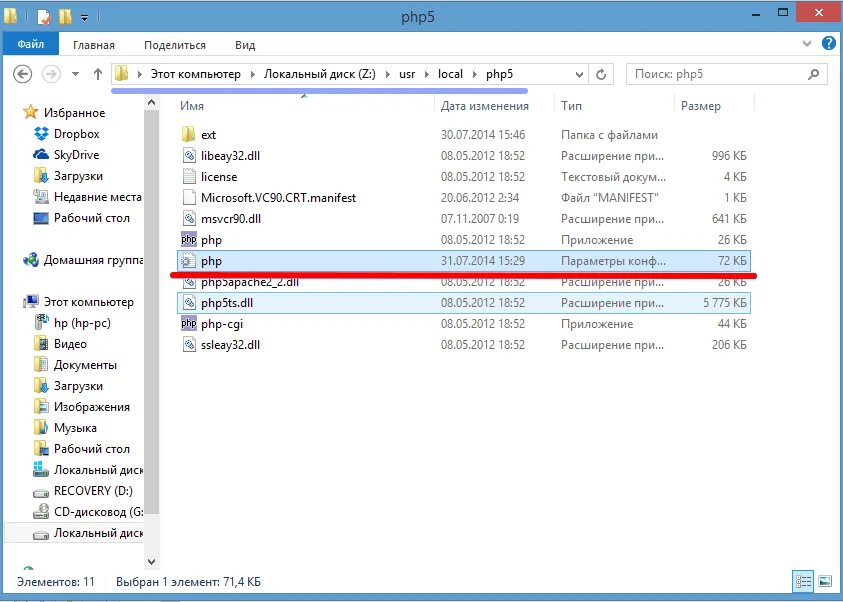Click New folder icon in quick access toolbar
The height and width of the screenshot is (602, 843).
point(65,17)
